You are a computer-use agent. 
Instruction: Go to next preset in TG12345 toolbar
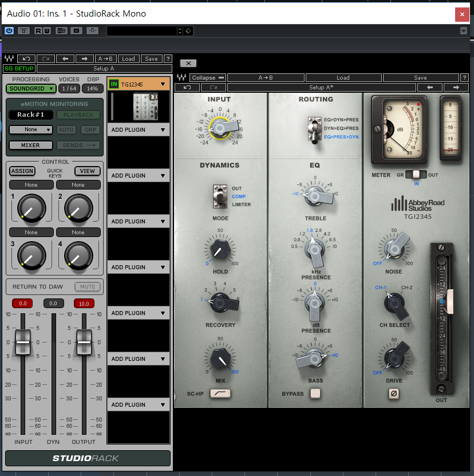pos(456,88)
